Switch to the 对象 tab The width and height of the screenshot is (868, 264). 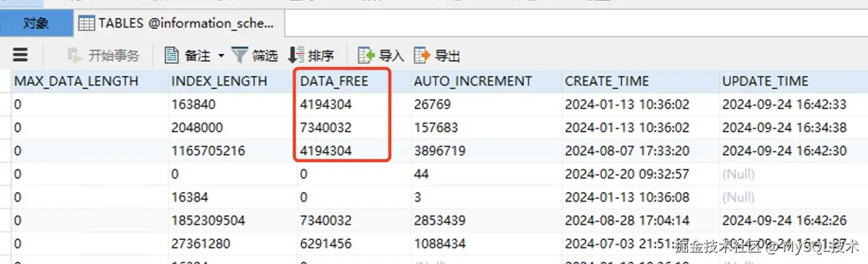36,24
